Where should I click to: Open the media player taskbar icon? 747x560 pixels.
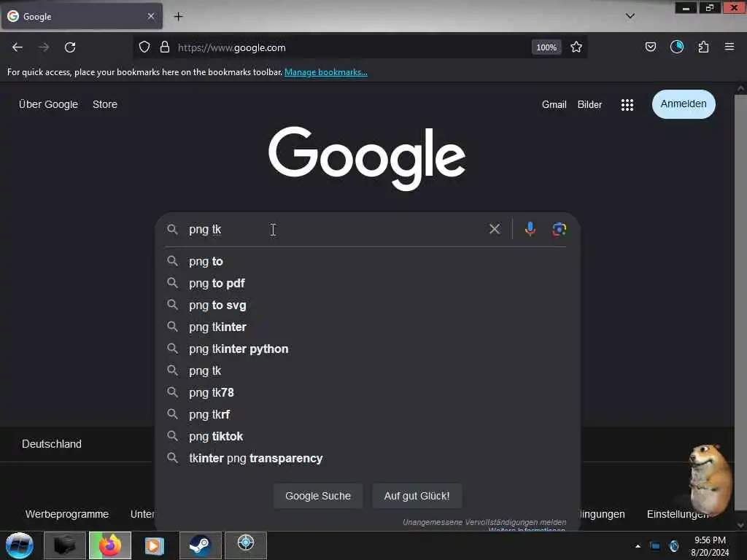coord(155,545)
